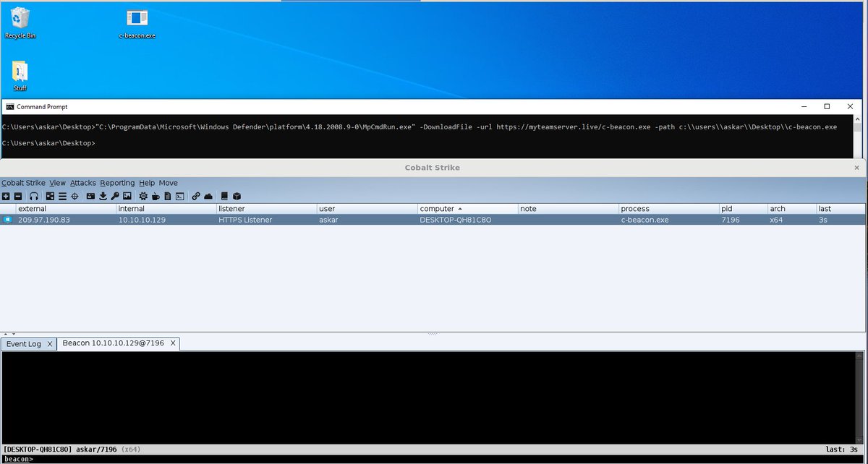Open the Move menu
This screenshot has width=868, height=464.
(168, 183)
